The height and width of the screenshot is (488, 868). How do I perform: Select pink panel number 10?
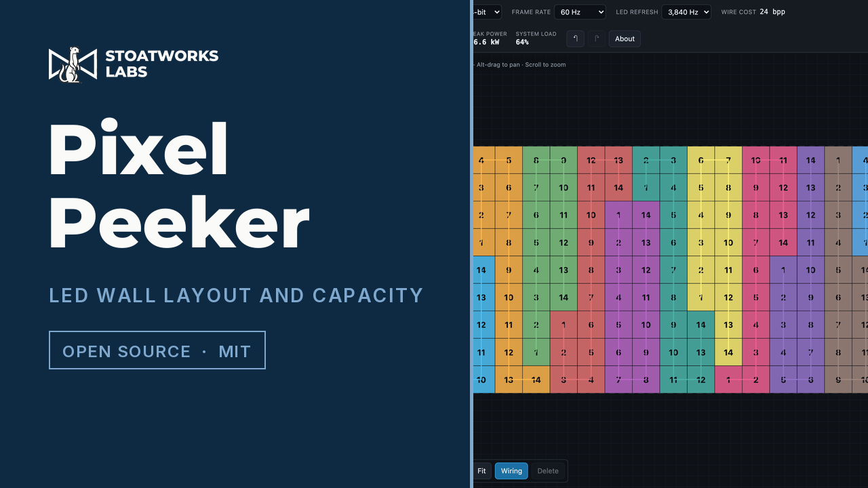(755, 161)
